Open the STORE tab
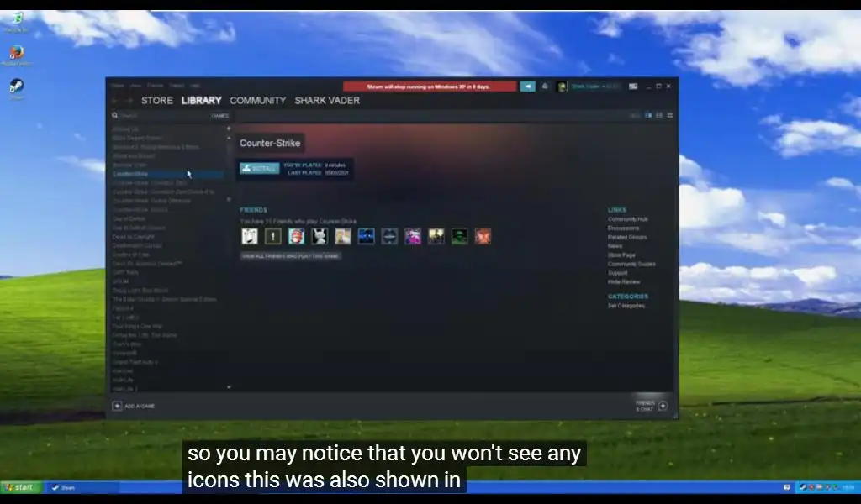Screen dimensions: 861x504 pos(157,101)
